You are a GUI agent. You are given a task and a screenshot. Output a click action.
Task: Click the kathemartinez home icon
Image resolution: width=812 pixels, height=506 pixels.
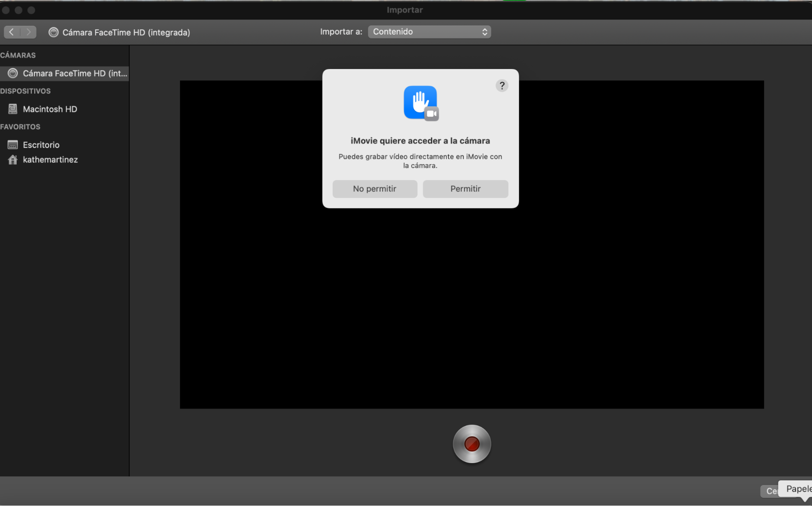[x=13, y=160]
